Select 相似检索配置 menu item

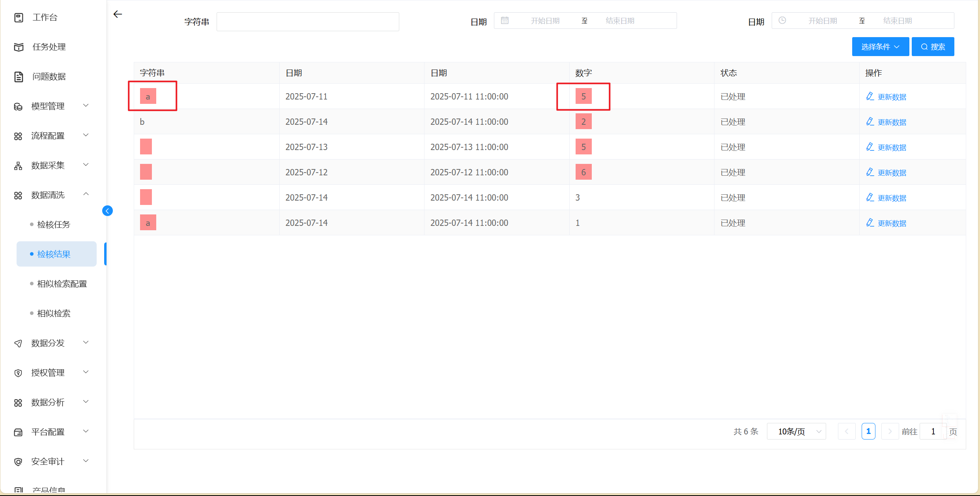(62, 284)
